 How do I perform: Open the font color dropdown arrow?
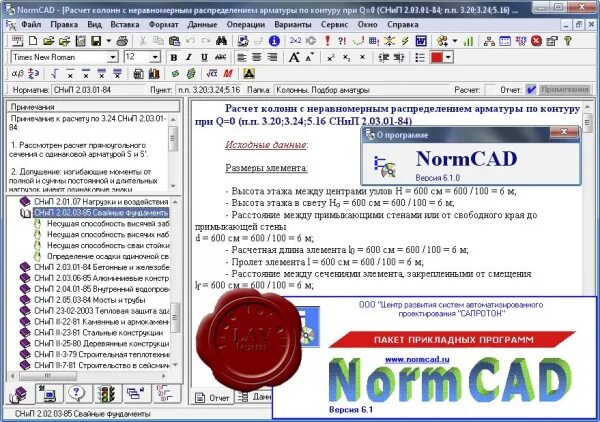pyautogui.click(x=448, y=57)
